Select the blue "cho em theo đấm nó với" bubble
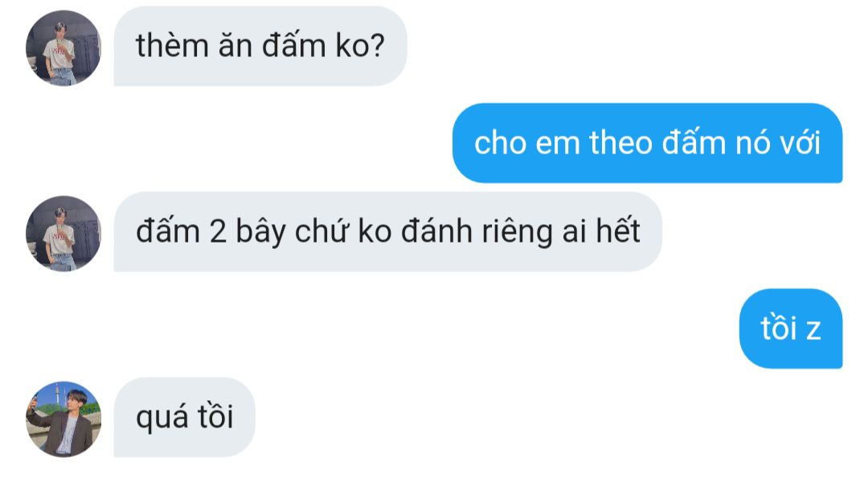Image resolution: width=868 pixels, height=486 pixels. click(647, 143)
